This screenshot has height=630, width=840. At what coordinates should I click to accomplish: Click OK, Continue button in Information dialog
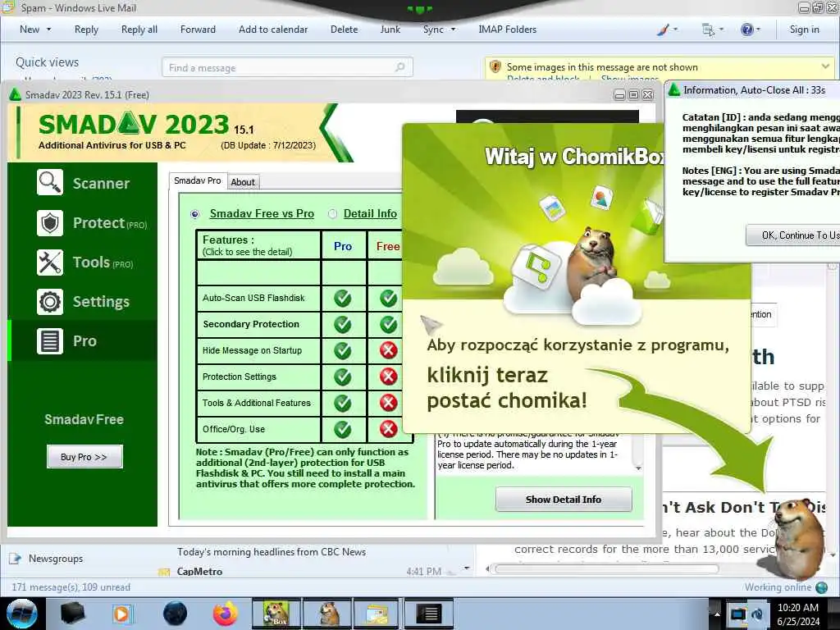[x=793, y=235]
